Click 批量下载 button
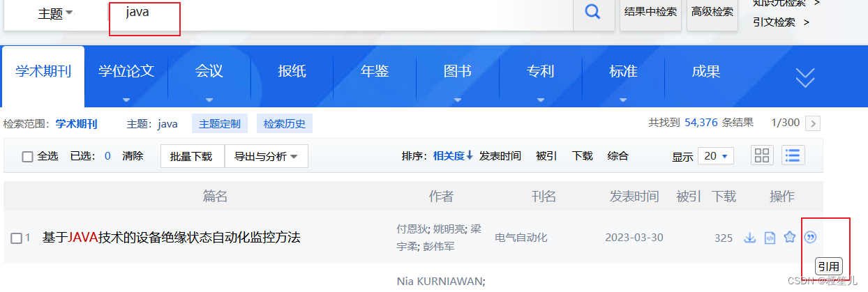This screenshot has height=292, width=868. (x=193, y=156)
